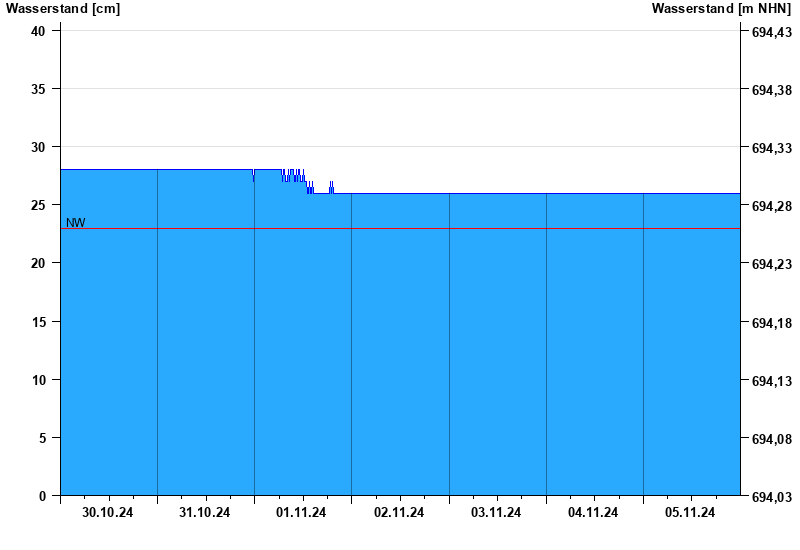The image size is (800, 550).
Task: Click the 694,43 value on the right axis
Action: point(772,32)
